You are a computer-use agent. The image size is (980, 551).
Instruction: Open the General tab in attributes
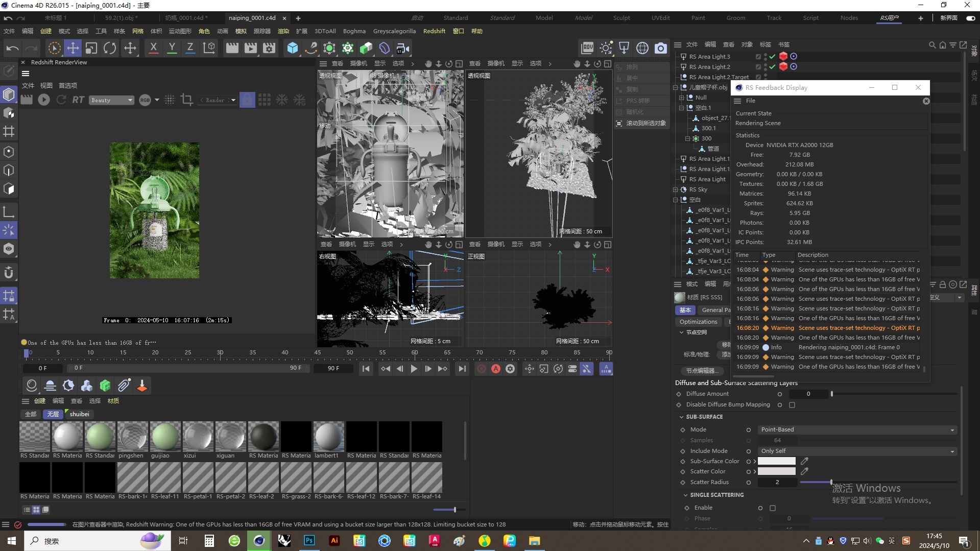715,310
